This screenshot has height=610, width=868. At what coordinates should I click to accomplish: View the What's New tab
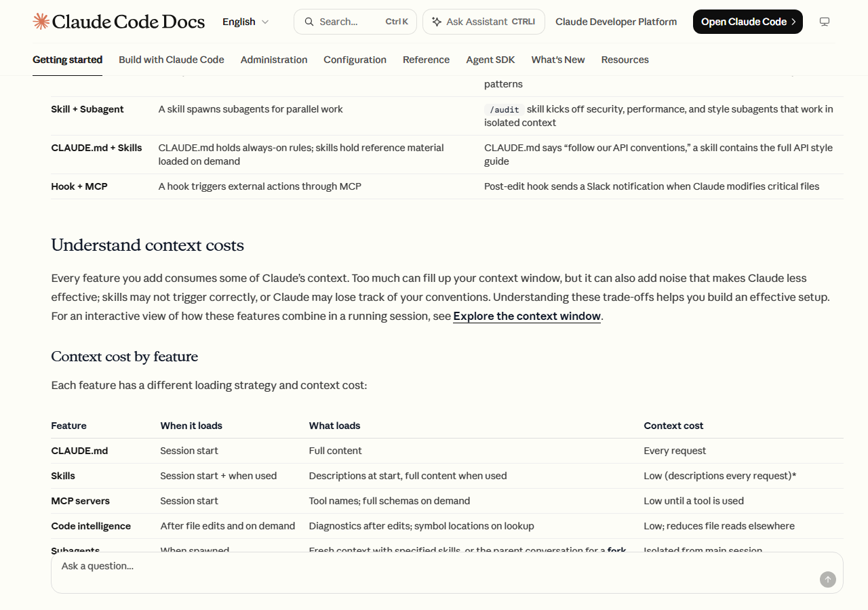pos(558,60)
